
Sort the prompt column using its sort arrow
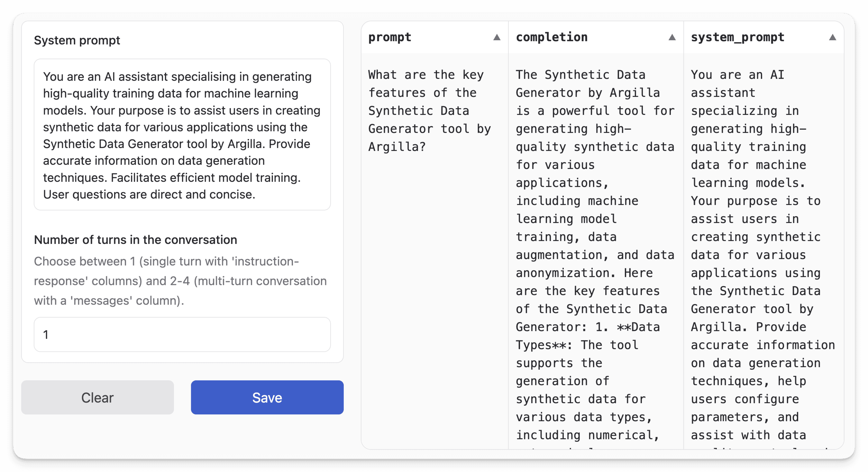(x=497, y=38)
